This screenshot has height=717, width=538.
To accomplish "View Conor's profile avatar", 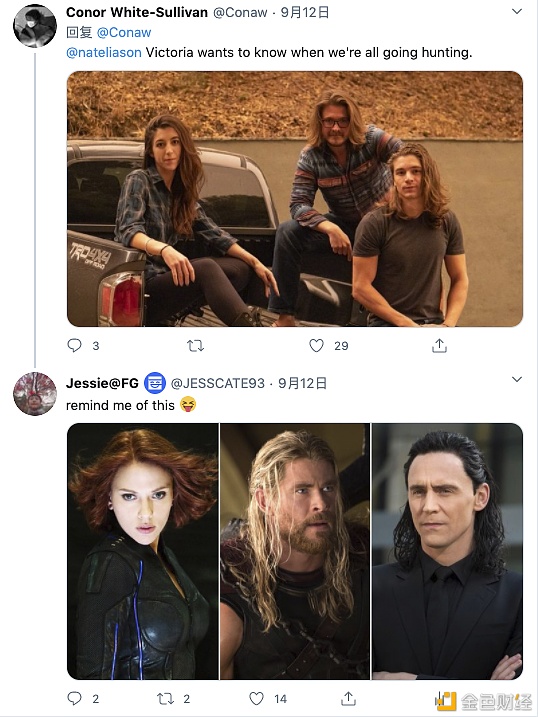I will (x=35, y=26).
